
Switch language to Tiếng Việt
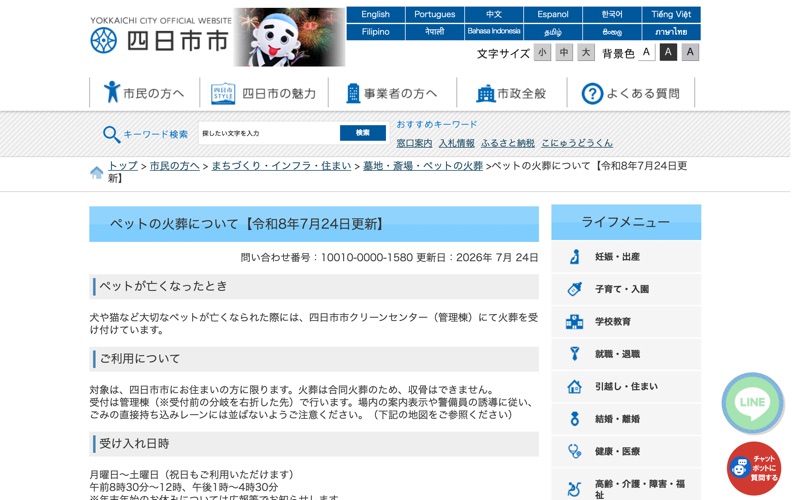(671, 14)
